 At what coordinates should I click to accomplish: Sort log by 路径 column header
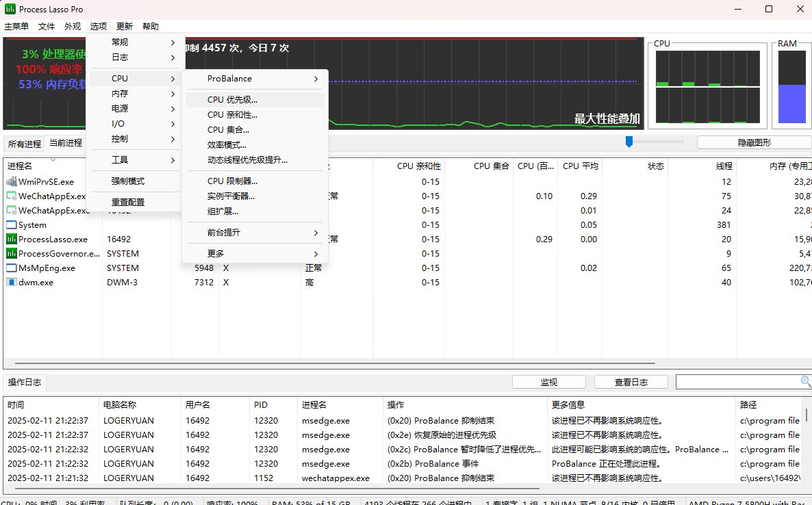click(769, 404)
